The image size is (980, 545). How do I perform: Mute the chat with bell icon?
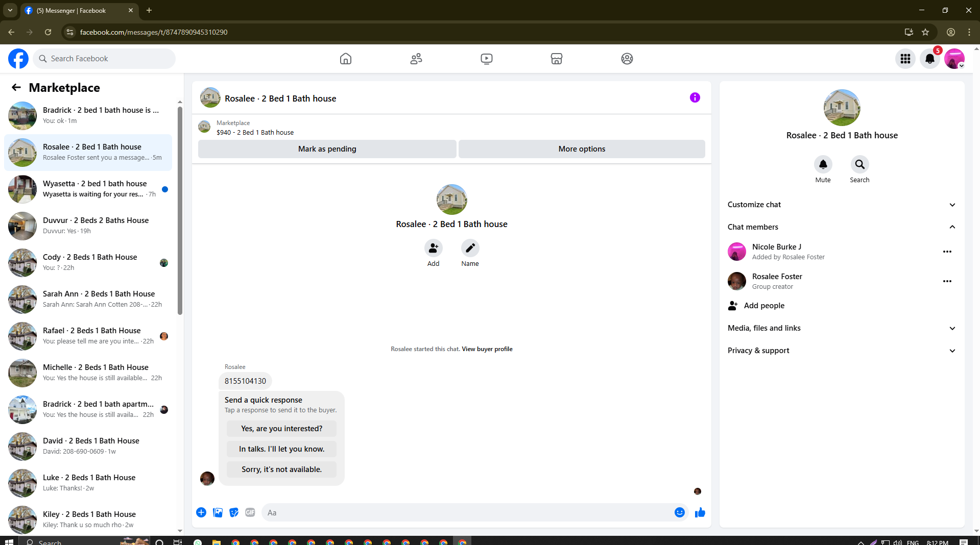(x=823, y=164)
